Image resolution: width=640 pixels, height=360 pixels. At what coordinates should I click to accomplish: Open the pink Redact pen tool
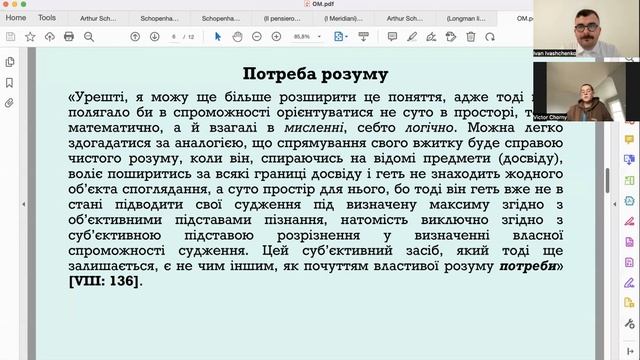click(629, 221)
